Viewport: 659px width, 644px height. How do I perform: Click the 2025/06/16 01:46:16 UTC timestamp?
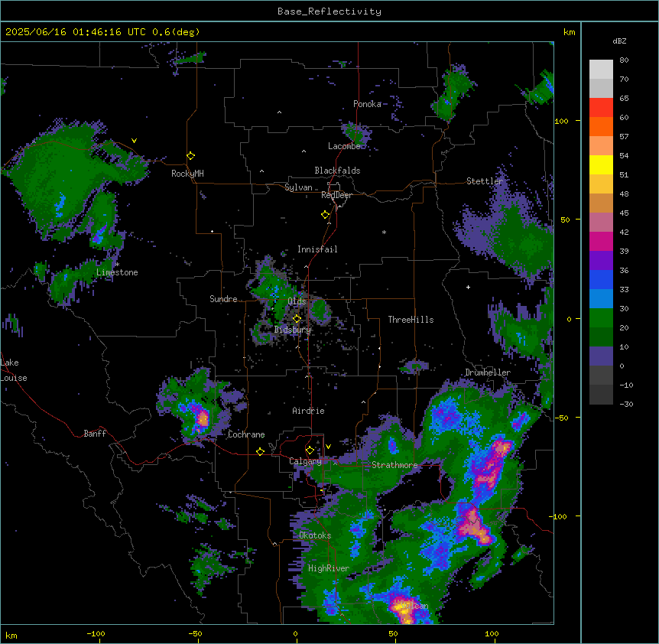coord(75,32)
